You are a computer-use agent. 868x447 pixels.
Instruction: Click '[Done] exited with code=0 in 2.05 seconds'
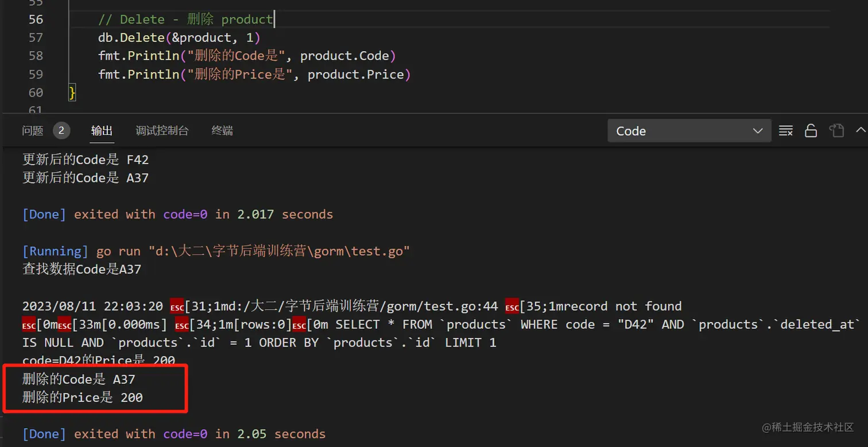point(174,434)
